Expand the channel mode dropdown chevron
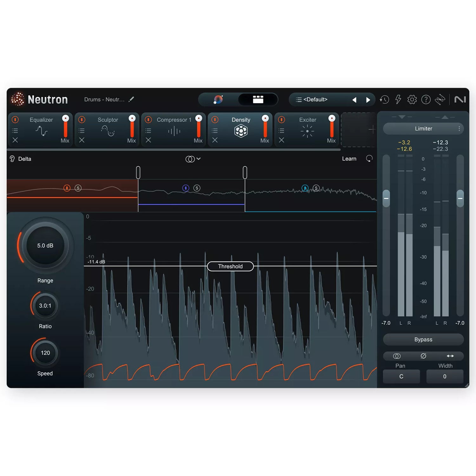476x476 pixels. tap(199, 159)
